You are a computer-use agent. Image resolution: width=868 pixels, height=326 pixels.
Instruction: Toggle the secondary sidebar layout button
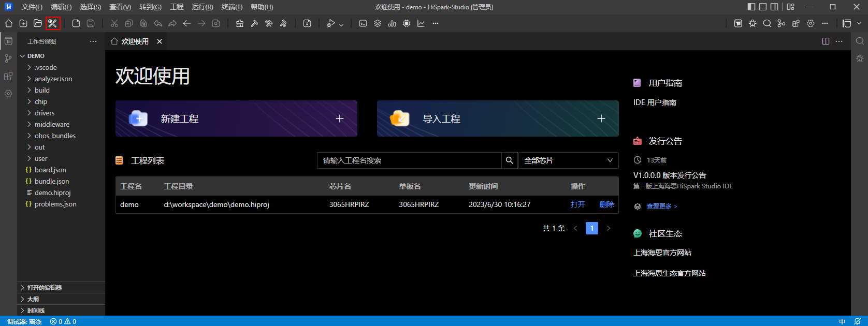click(x=774, y=7)
